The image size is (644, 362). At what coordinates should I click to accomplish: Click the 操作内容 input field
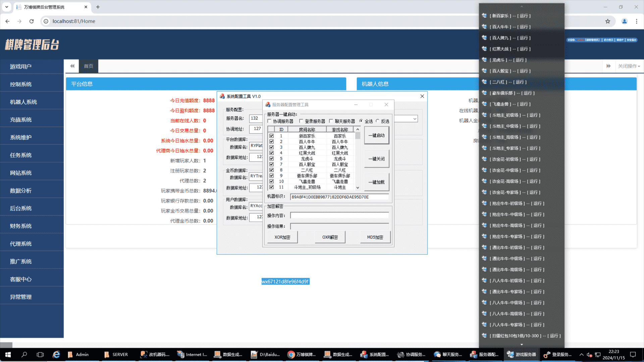tap(339, 216)
